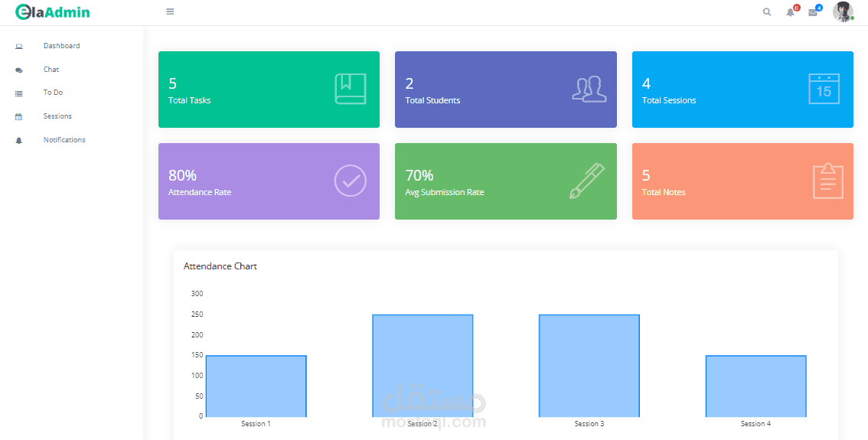Toggle the hamburger sidebar menu
This screenshot has width=868, height=440.
(170, 11)
